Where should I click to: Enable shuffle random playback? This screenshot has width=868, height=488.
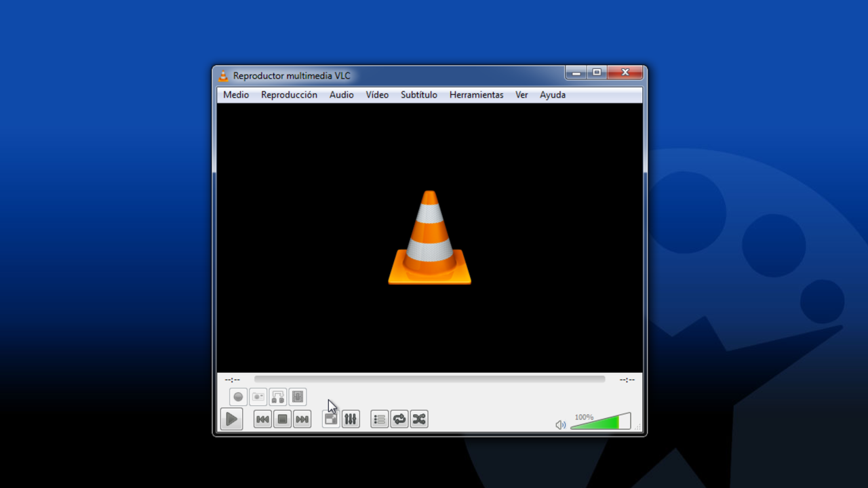(419, 420)
